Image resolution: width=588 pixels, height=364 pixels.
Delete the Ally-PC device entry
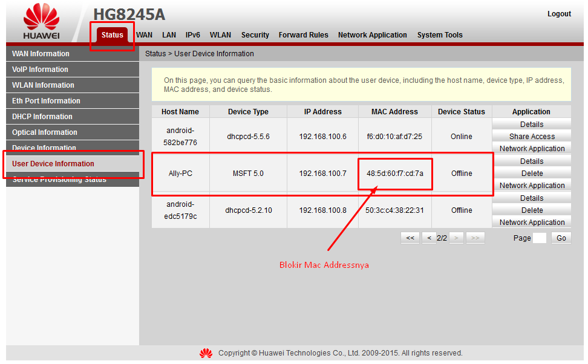tap(531, 173)
